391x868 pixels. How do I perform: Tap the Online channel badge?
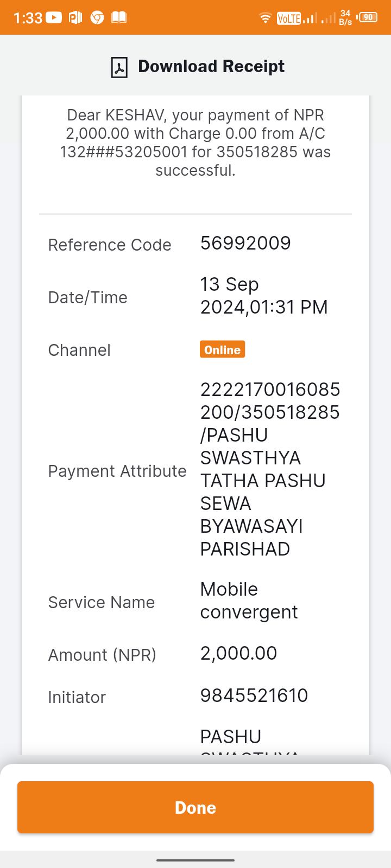[223, 349]
